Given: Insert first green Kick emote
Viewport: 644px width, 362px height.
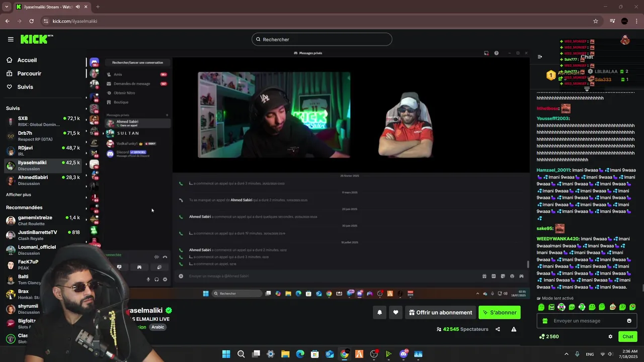Looking at the screenshot, I should pyautogui.click(x=541, y=307).
